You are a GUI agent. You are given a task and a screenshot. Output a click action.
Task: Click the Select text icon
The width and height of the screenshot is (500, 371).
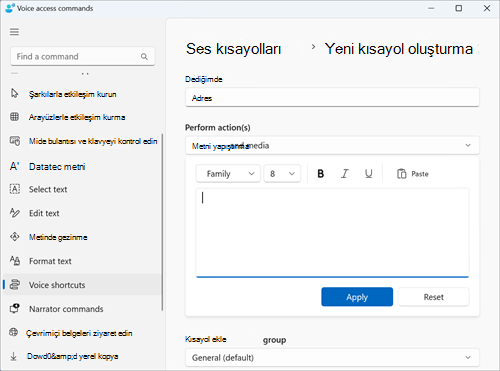[15, 189]
